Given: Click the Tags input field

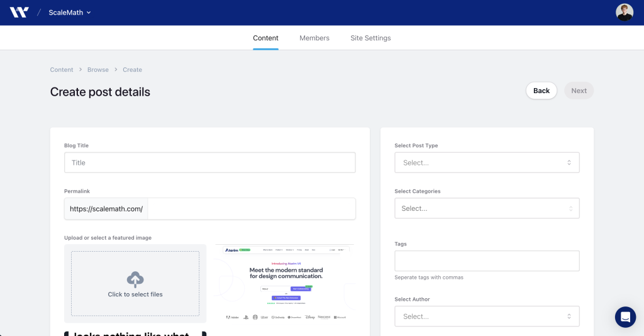Looking at the screenshot, I should click(x=487, y=261).
